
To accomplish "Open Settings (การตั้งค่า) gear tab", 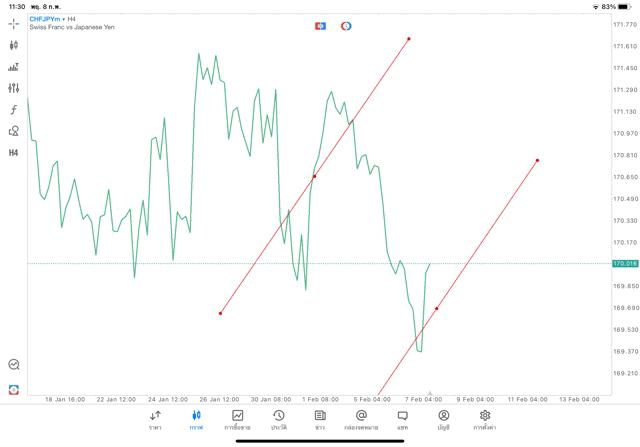I will (x=485, y=419).
